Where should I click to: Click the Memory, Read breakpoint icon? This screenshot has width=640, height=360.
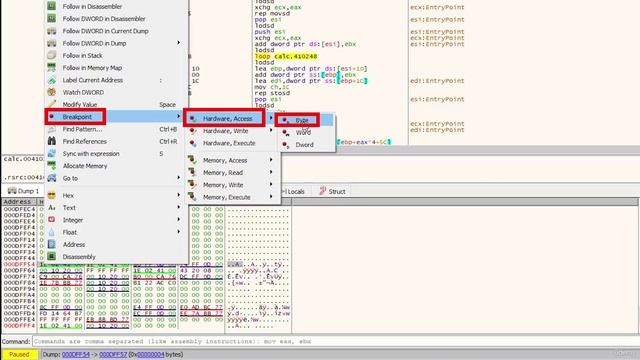(x=192, y=173)
